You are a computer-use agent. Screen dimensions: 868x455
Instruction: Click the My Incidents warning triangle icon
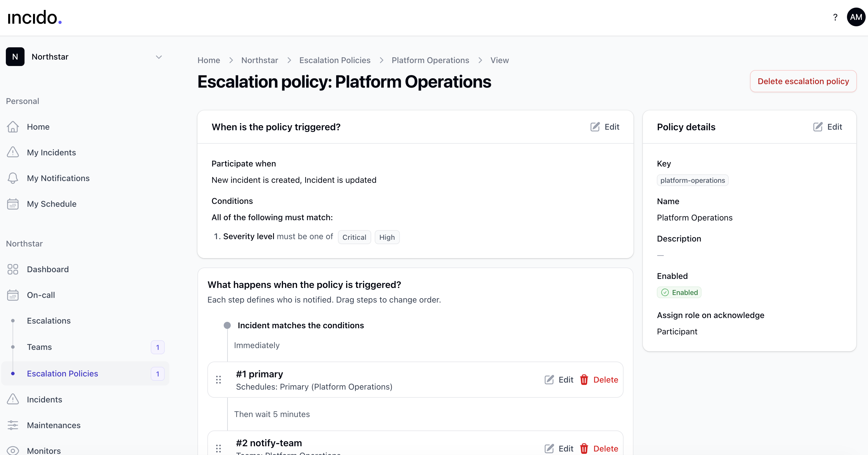pos(13,152)
